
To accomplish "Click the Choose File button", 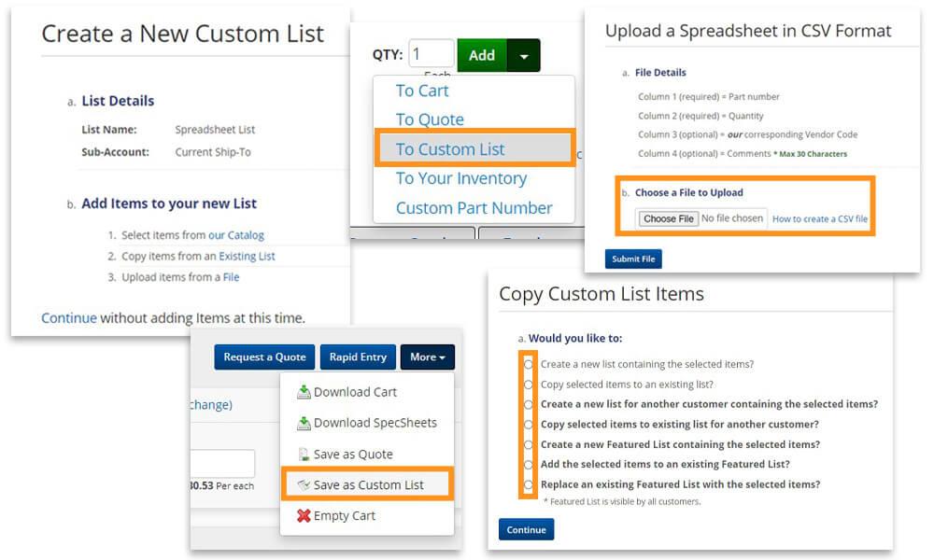I will click(x=669, y=219).
